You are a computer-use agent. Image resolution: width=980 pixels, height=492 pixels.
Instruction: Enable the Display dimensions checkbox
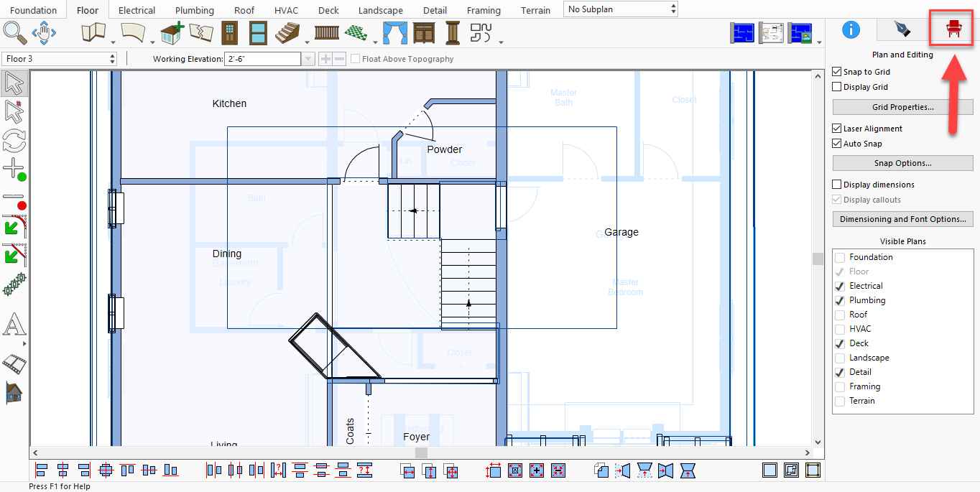pyautogui.click(x=837, y=185)
